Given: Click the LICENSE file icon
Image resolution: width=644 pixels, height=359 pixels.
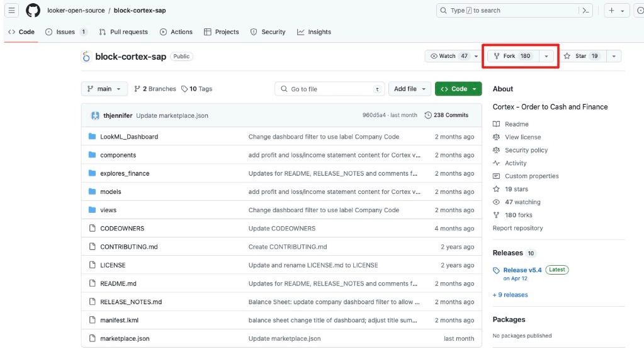Looking at the screenshot, I should [x=92, y=265].
